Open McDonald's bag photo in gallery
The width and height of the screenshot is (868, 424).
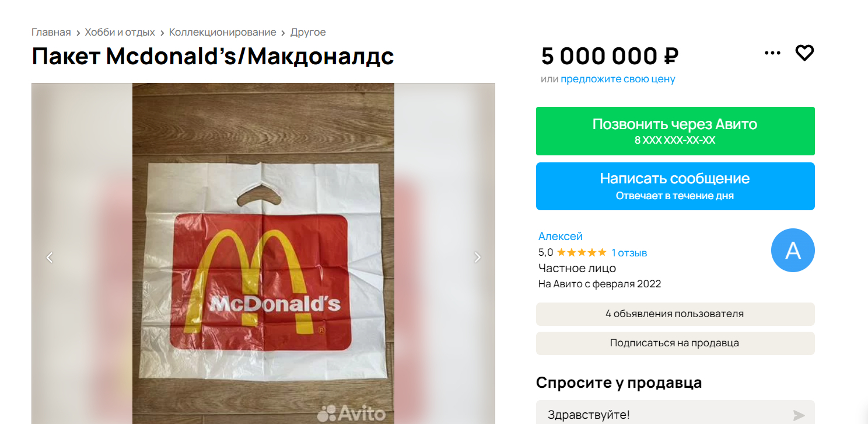click(263, 253)
